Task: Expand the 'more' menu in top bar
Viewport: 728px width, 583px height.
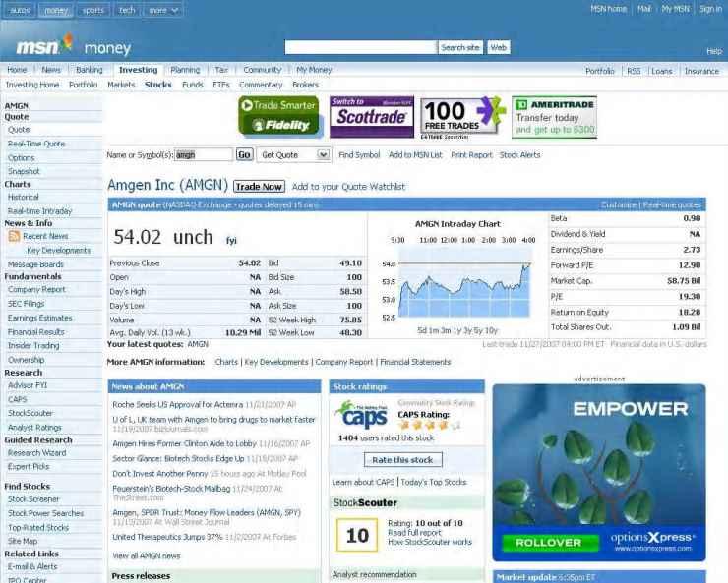Action: (x=163, y=9)
